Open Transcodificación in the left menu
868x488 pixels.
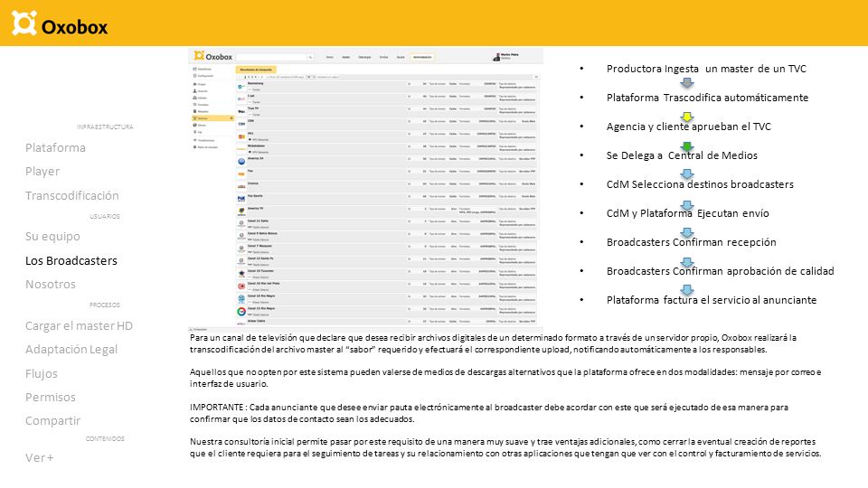72,195
